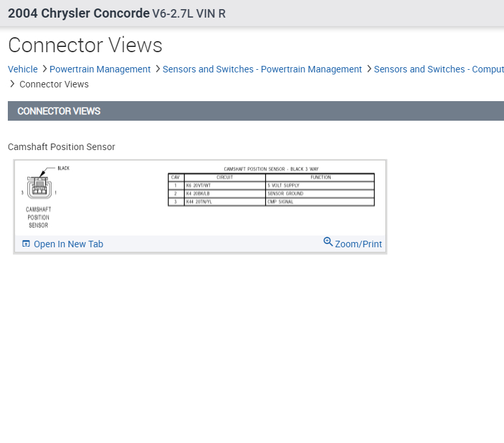Click the 'Connector Views' breadcrumb text
The image size is (504, 443).
54,84
